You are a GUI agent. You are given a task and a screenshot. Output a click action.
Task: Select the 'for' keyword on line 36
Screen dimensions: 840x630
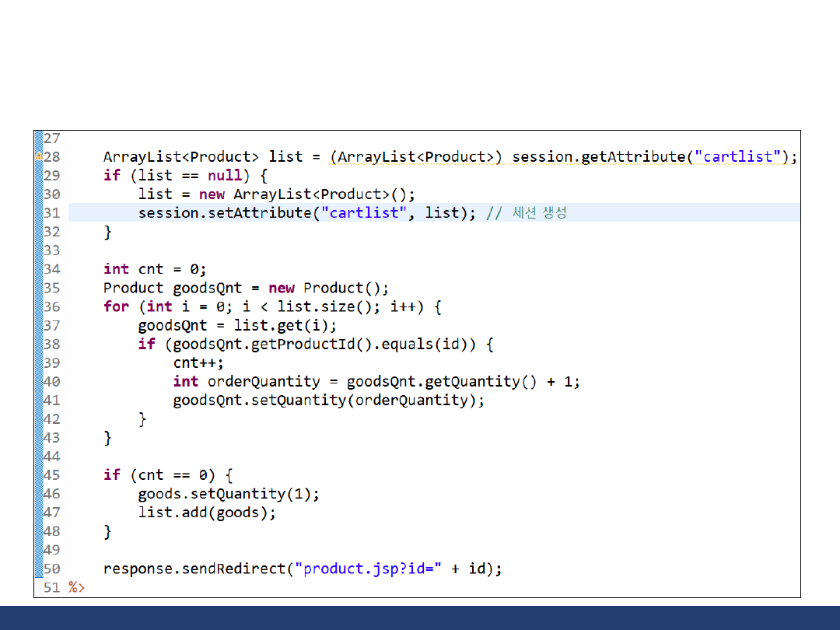point(116,306)
